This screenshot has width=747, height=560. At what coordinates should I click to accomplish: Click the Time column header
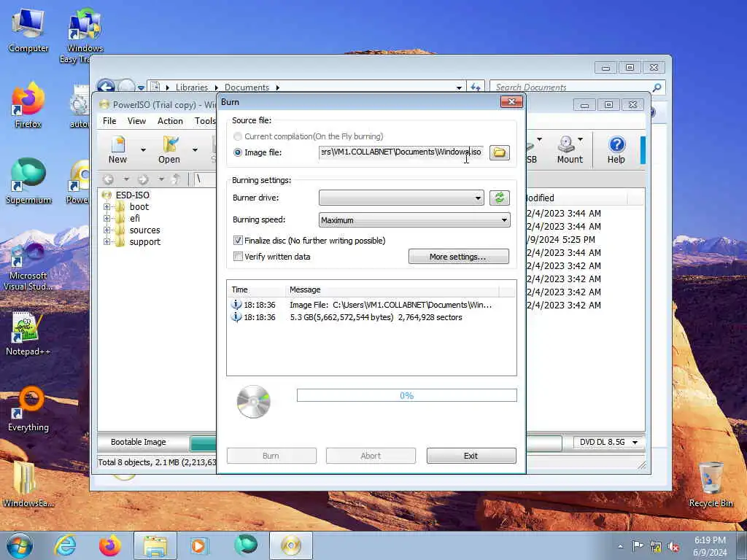pos(256,289)
